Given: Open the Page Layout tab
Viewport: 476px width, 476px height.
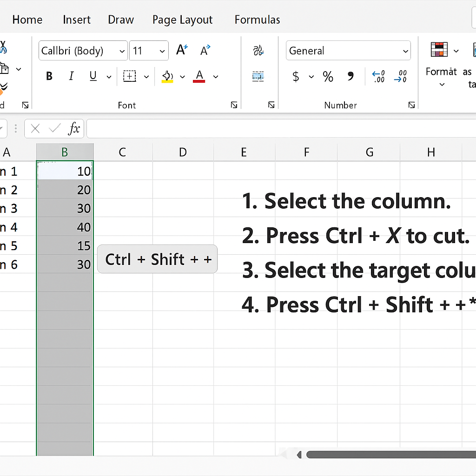Looking at the screenshot, I should click(182, 20).
